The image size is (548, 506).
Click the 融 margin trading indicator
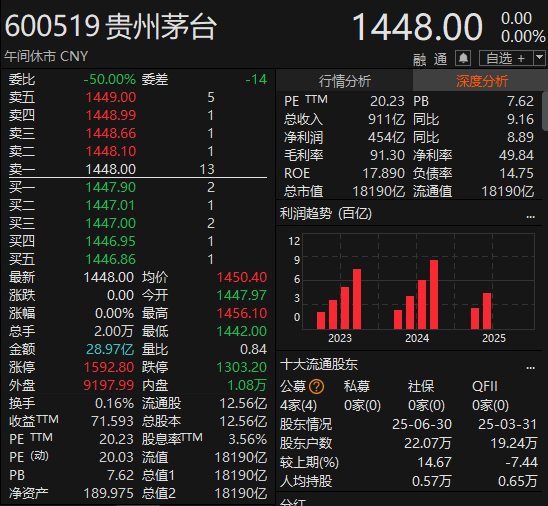point(420,59)
